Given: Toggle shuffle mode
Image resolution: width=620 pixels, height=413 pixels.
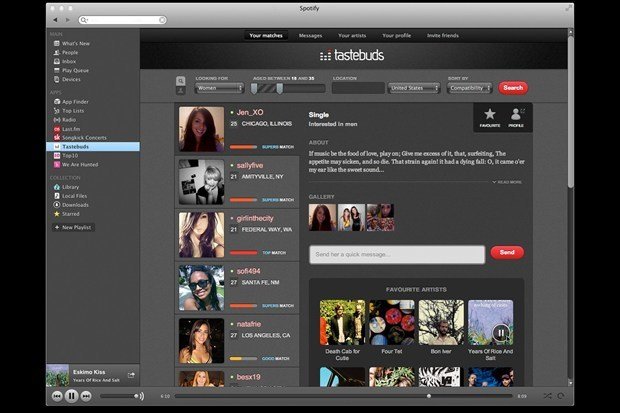Looking at the screenshot, I should coord(547,396).
